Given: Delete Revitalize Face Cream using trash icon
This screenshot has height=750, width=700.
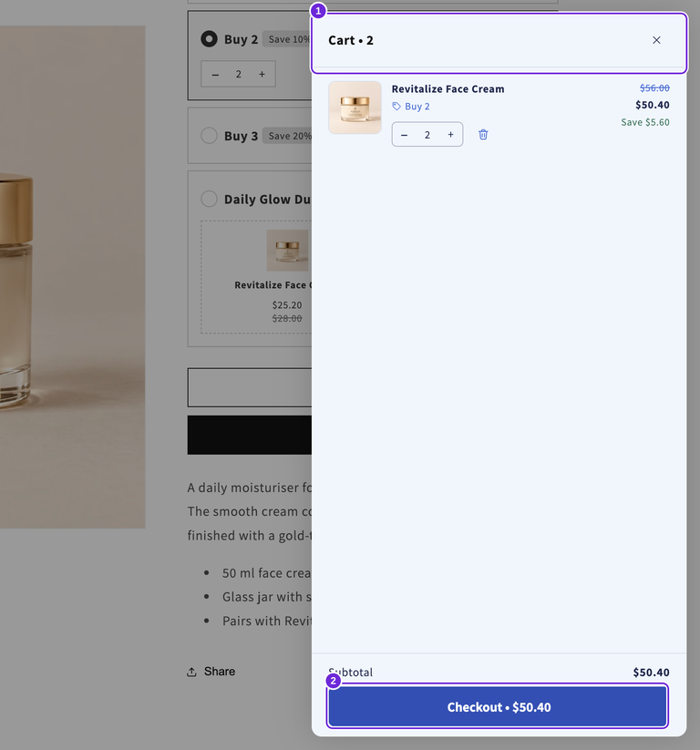Looking at the screenshot, I should tap(483, 134).
